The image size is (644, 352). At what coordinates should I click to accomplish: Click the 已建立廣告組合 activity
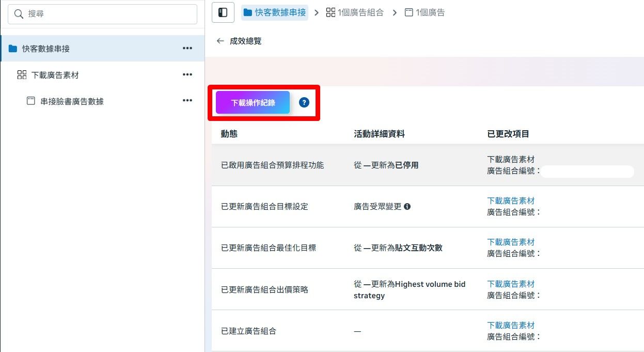[x=248, y=331]
